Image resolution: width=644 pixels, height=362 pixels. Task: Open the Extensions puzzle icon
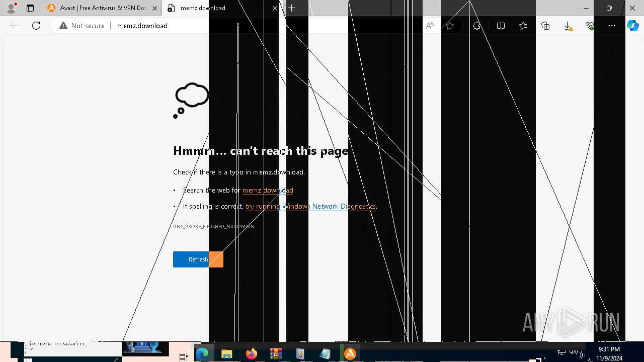click(x=477, y=26)
